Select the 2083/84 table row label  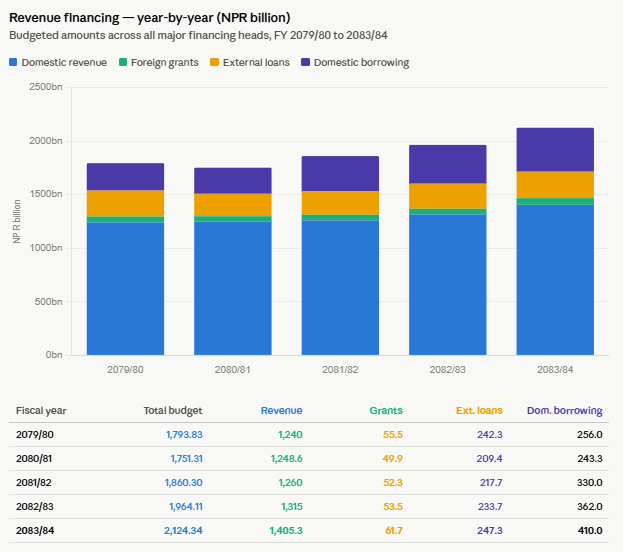click(x=35, y=531)
